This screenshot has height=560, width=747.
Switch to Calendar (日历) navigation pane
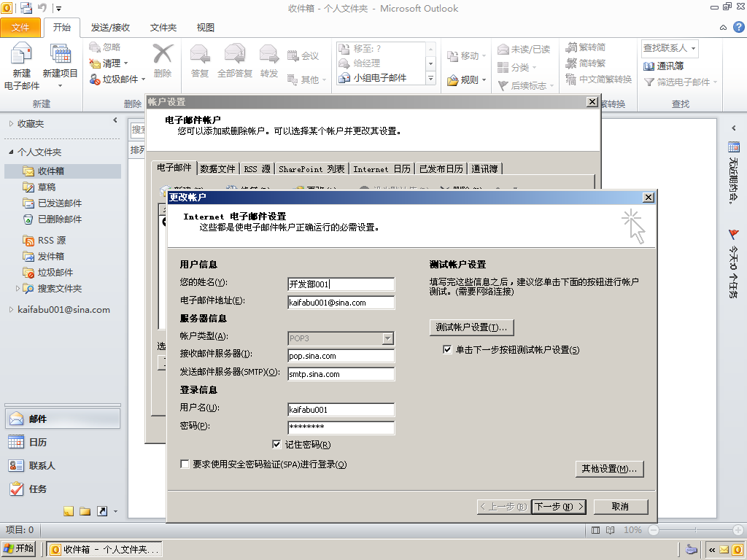63,443
